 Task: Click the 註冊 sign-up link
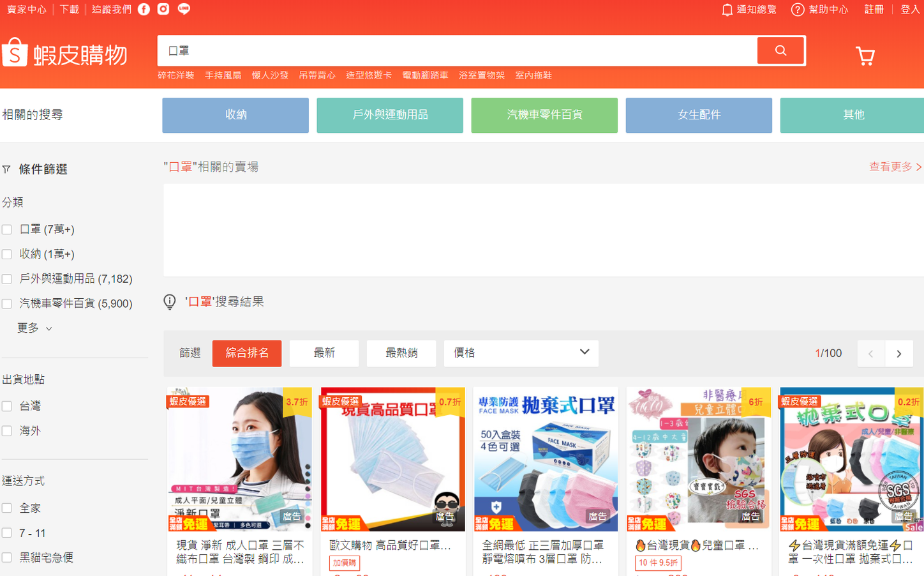pyautogui.click(x=874, y=10)
